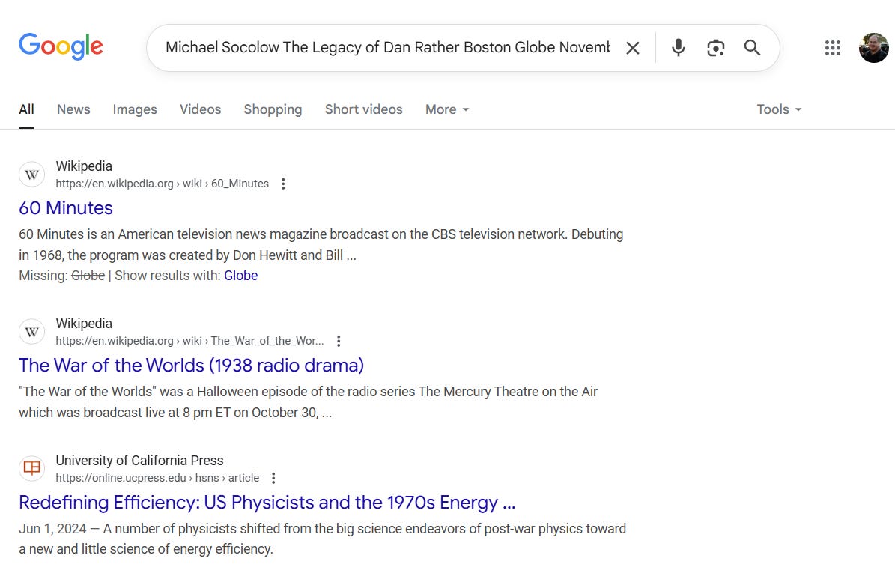Open the three-dot menu for the ucpress result
895x588 pixels.
(273, 478)
